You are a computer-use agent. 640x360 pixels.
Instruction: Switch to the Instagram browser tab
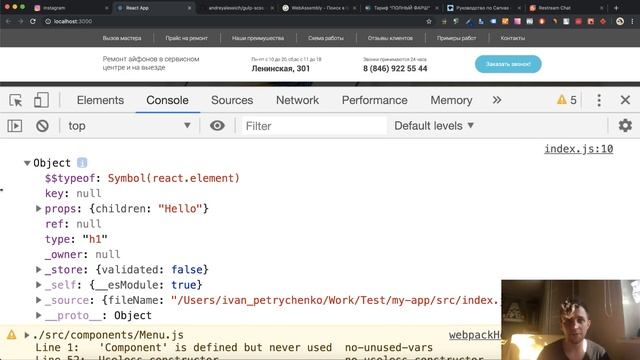(71, 8)
